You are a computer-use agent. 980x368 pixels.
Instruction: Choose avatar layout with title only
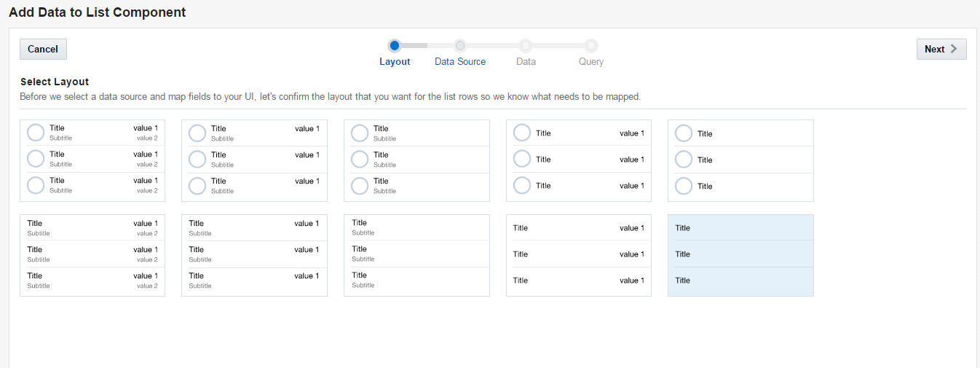(740, 160)
